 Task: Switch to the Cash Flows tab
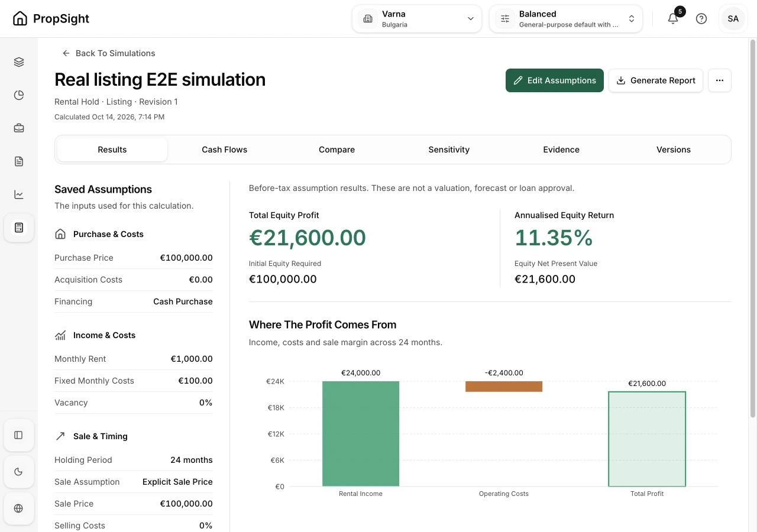(x=225, y=150)
